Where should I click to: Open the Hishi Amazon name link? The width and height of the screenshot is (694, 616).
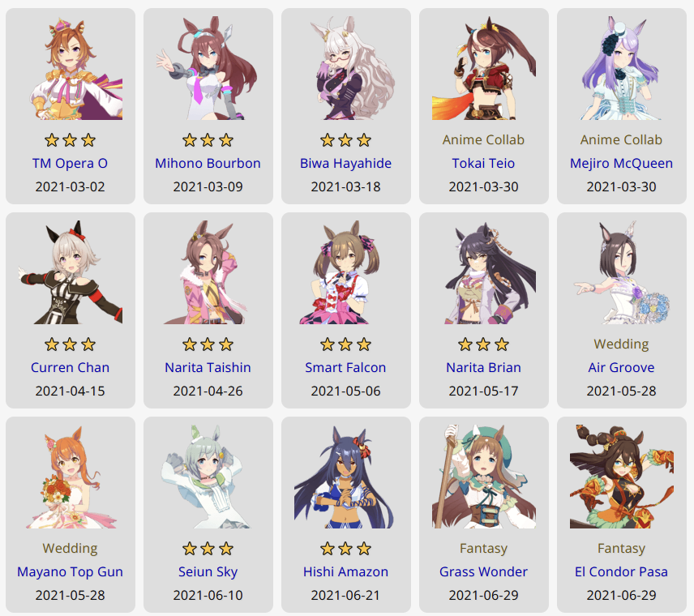(345, 571)
